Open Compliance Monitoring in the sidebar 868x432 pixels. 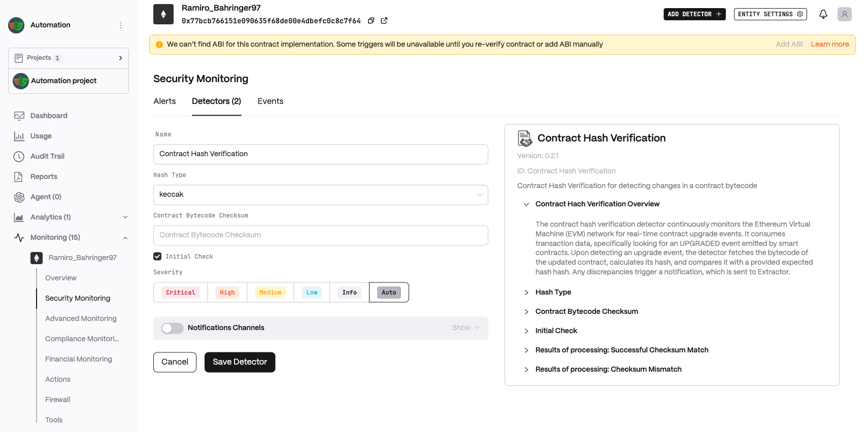[x=82, y=339]
